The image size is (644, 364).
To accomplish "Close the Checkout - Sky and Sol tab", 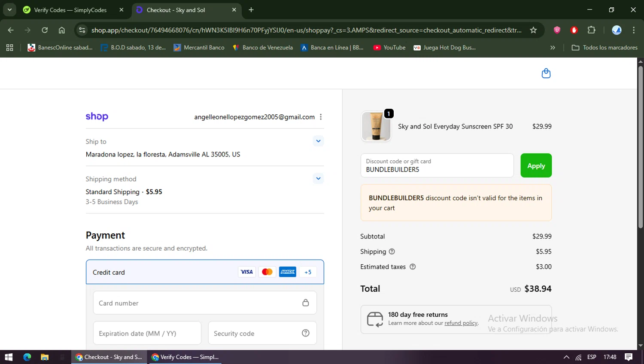I will coord(234,10).
